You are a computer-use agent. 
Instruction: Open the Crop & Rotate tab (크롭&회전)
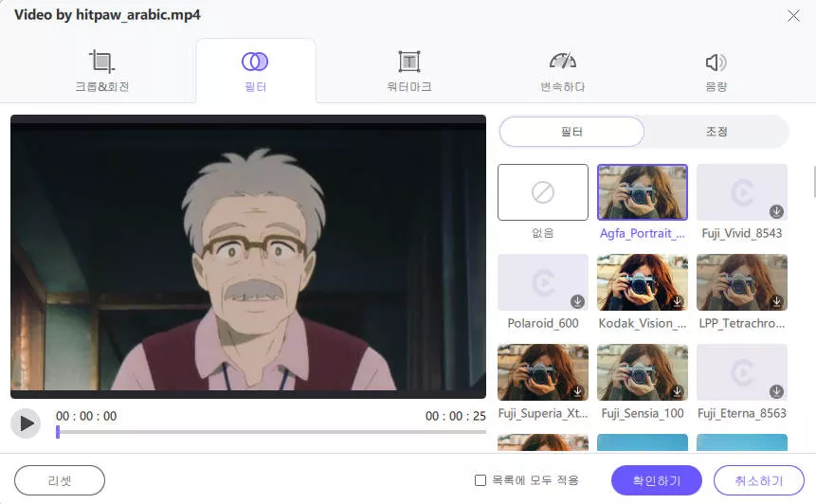coord(102,71)
